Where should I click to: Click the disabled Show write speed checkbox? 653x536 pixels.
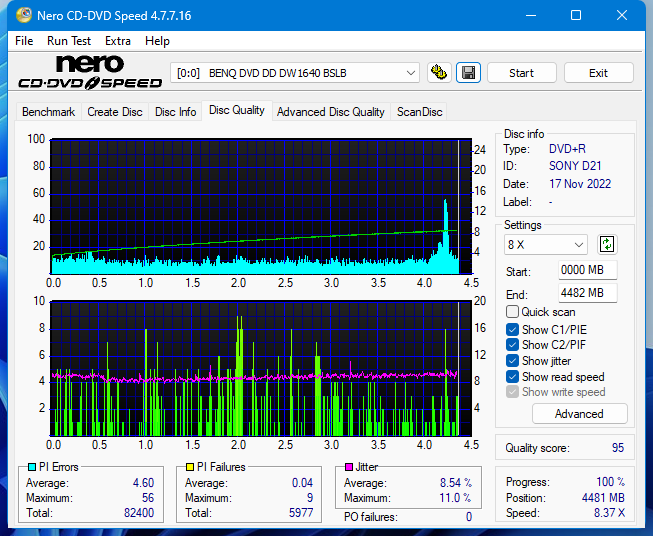tap(512, 392)
